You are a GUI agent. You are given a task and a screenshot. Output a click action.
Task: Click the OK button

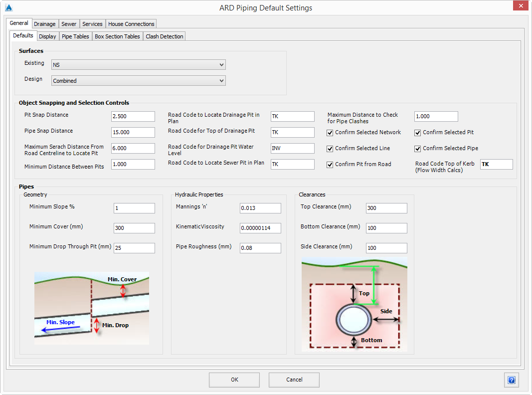pos(234,380)
